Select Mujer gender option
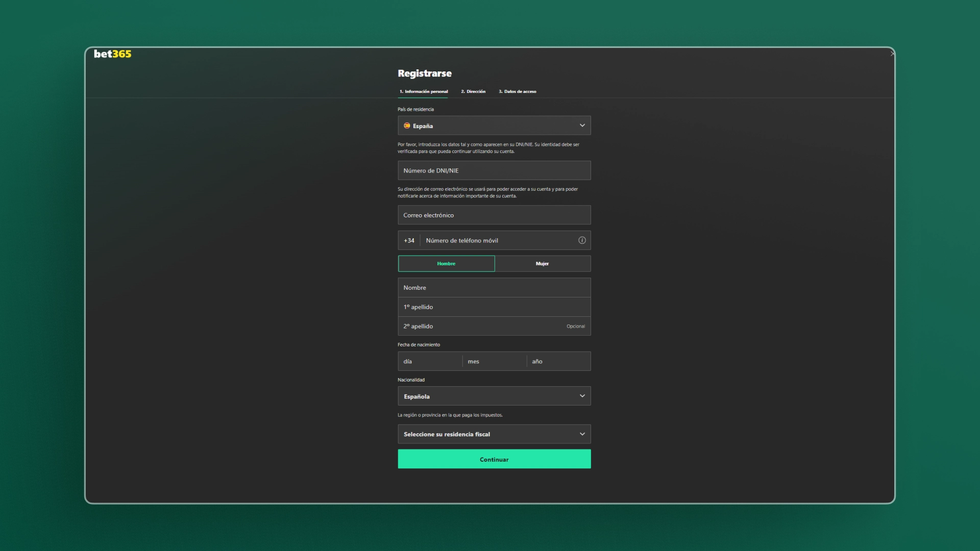The image size is (980, 551). pos(543,264)
